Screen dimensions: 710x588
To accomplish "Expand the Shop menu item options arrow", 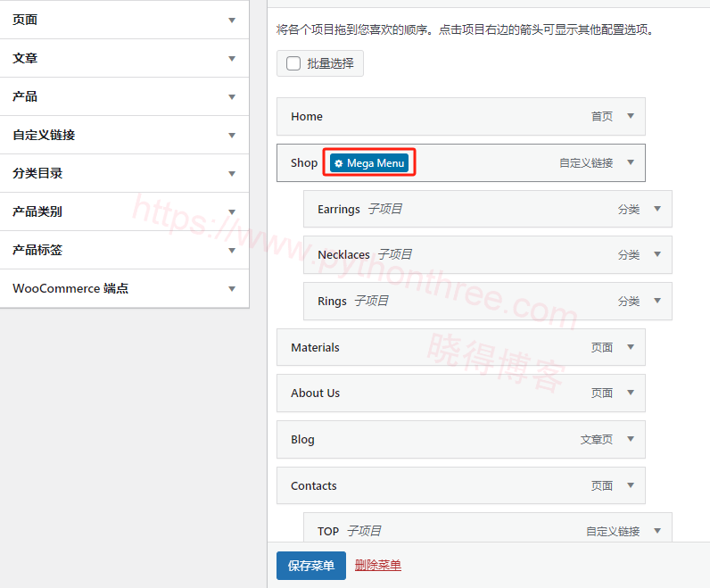I will point(631,162).
